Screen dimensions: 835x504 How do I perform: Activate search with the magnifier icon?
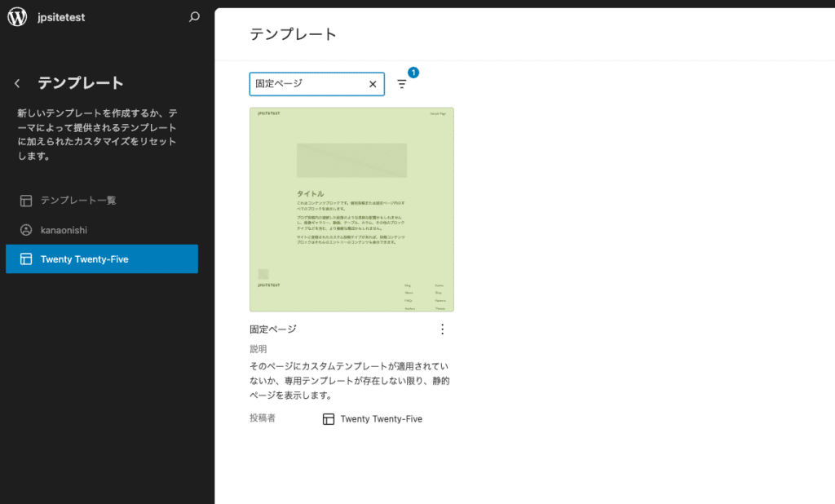(193, 15)
